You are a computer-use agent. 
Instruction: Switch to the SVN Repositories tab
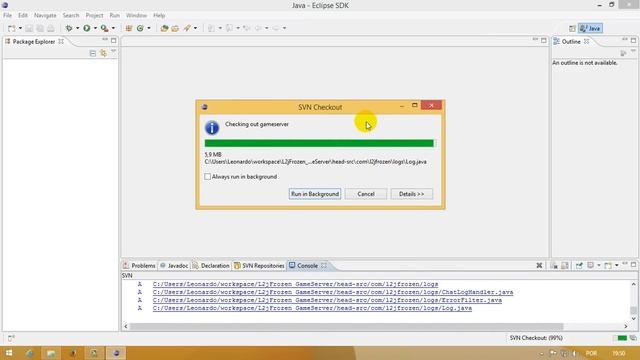pos(259,266)
